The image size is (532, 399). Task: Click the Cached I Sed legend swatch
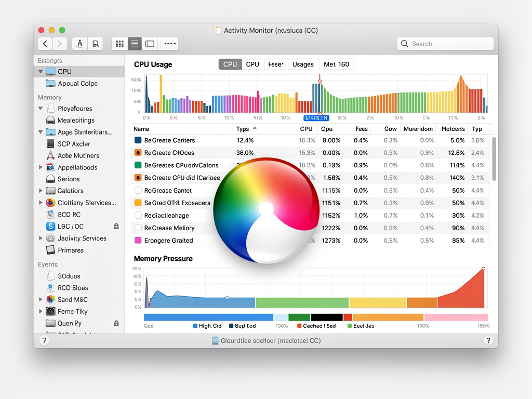tap(299, 326)
